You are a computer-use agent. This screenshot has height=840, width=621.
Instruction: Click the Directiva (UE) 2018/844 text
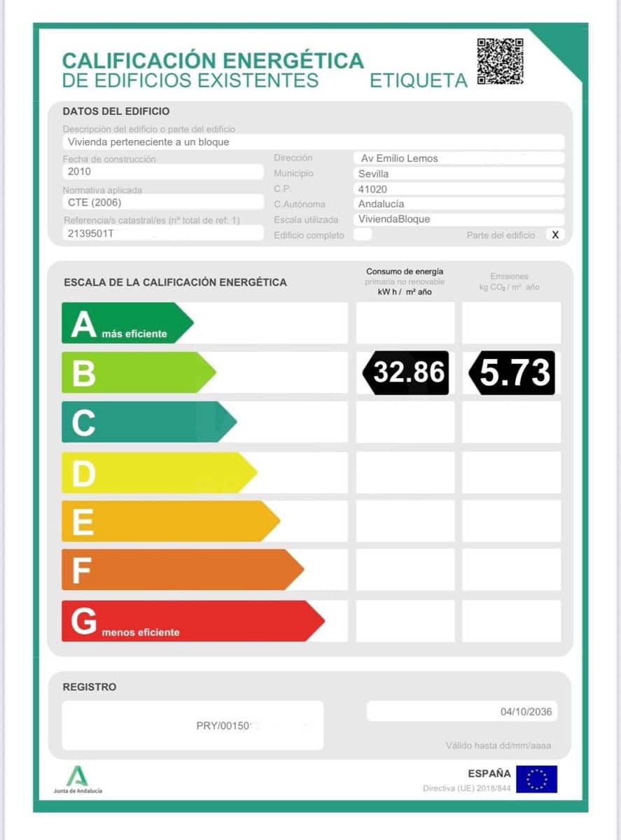pos(467,788)
